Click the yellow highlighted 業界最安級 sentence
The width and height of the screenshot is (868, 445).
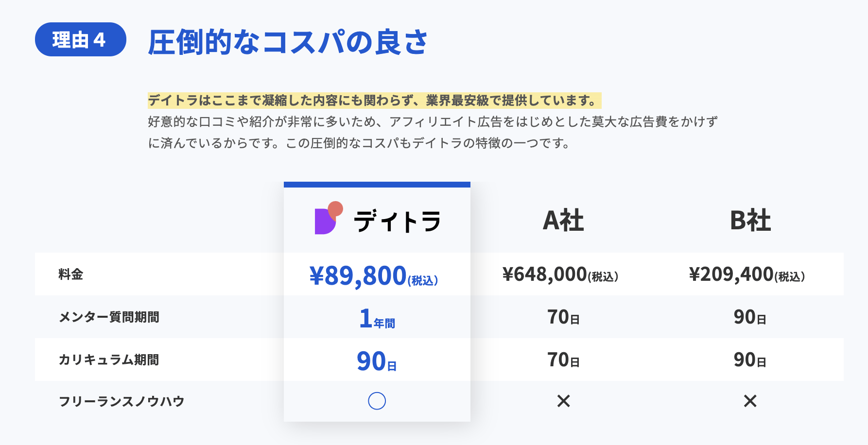tap(374, 101)
